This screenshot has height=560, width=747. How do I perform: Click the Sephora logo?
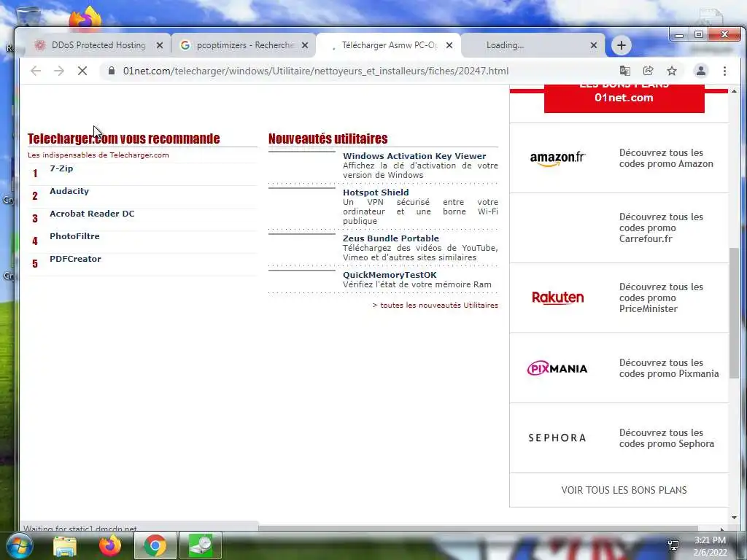point(557,437)
